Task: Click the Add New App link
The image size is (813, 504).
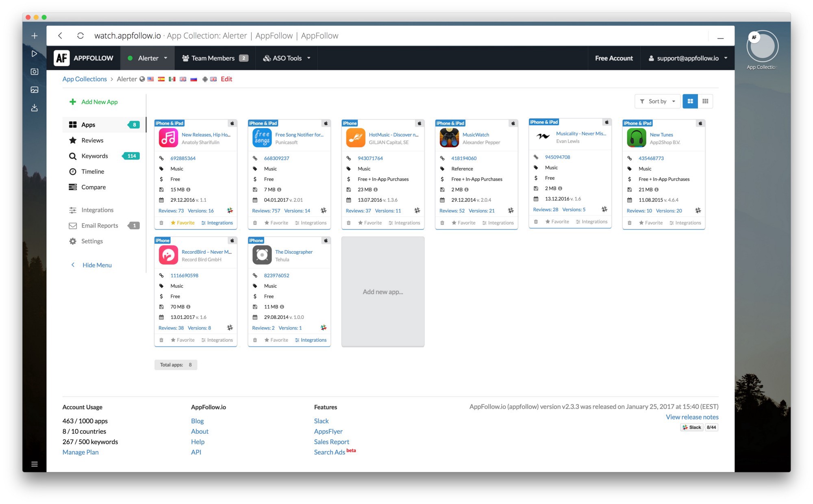Action: [x=99, y=102]
